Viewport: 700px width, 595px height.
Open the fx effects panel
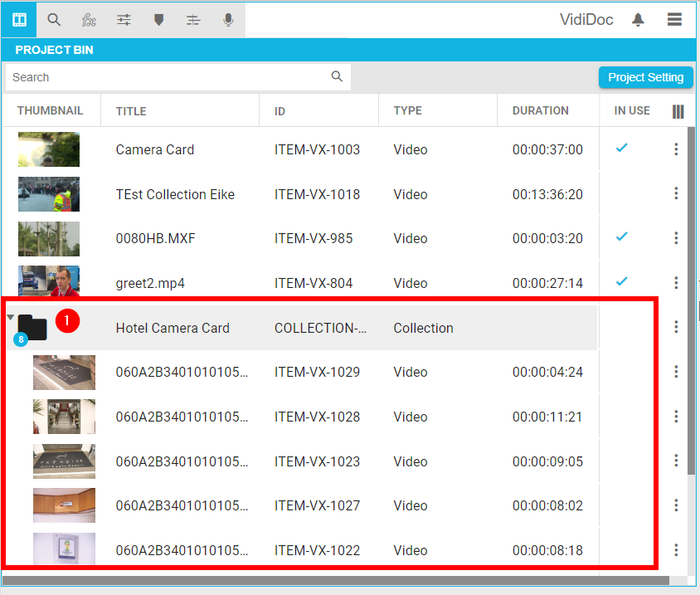pos(89,20)
